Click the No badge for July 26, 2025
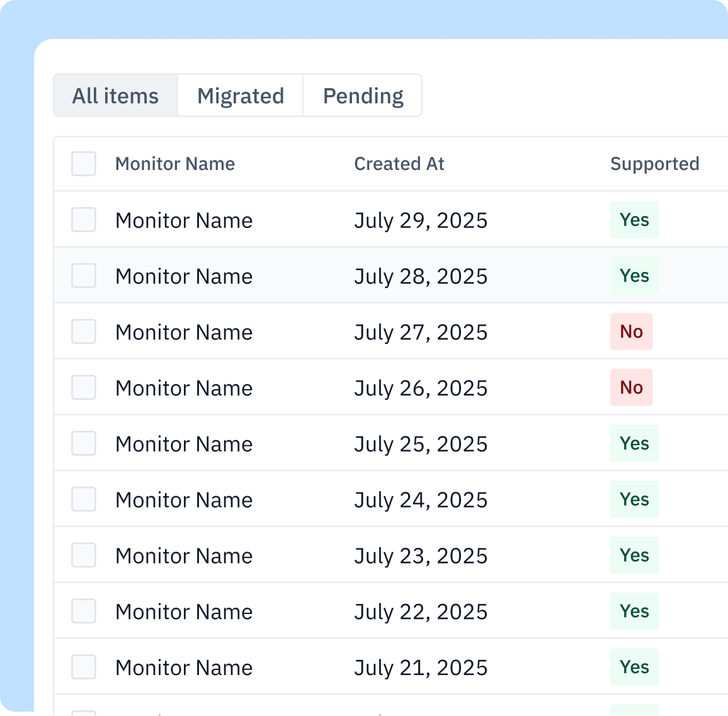The image size is (728, 716). pos(631,387)
